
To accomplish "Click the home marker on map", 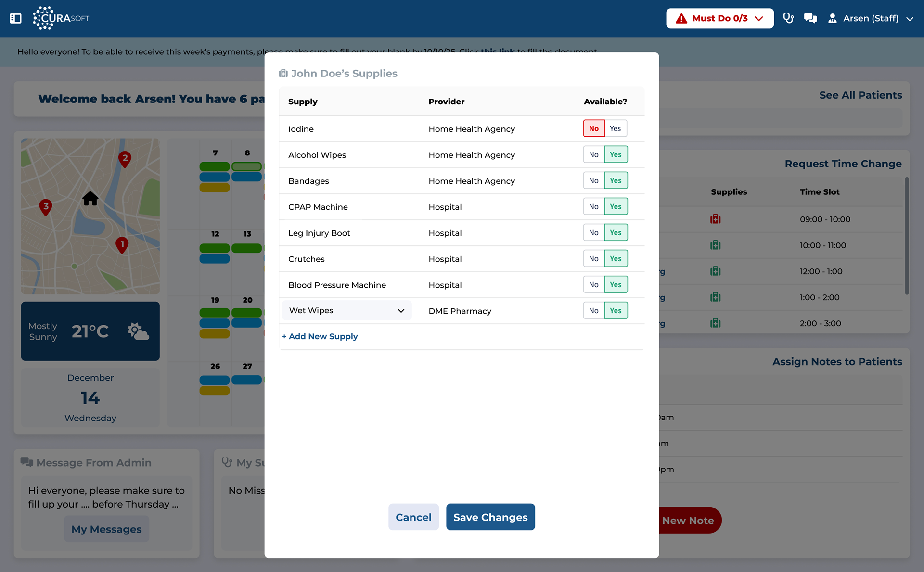I will click(x=90, y=199).
